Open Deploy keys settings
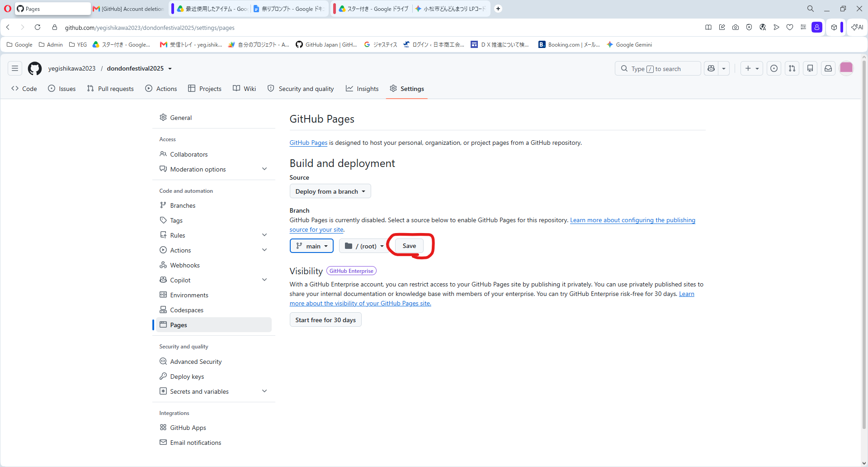 tap(213, 376)
